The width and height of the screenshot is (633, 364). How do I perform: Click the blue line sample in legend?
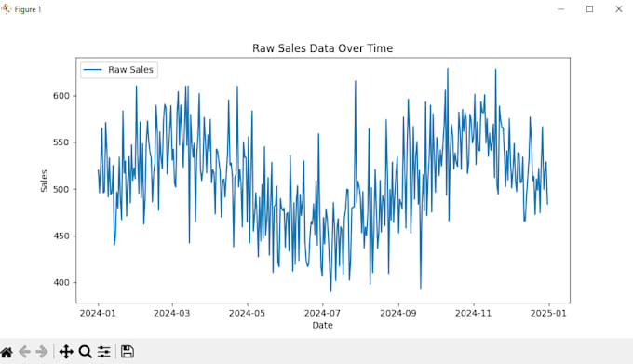coord(92,70)
